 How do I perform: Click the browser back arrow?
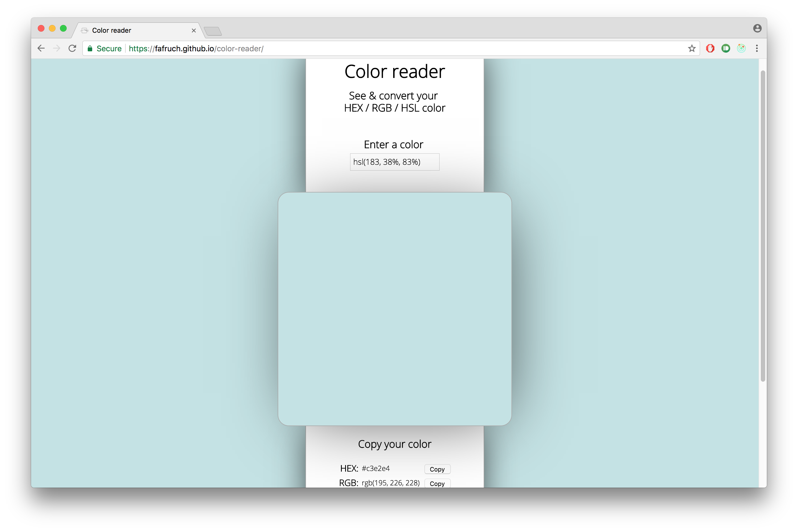tap(41, 48)
